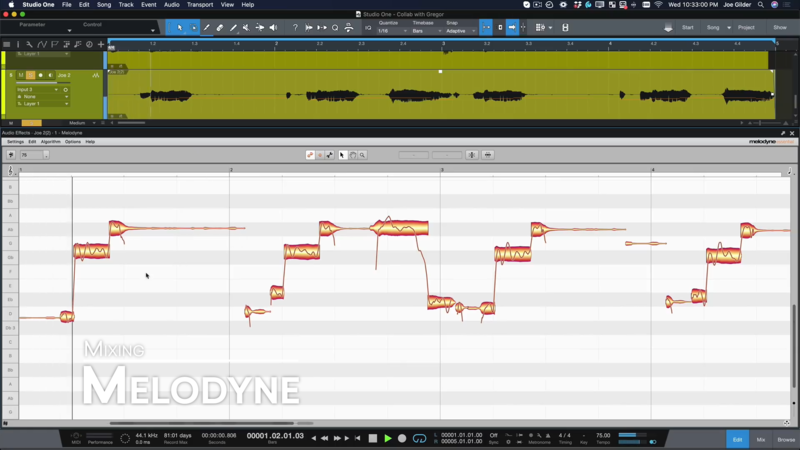The height and width of the screenshot is (450, 800).
Task: Open the tempo track clock icon
Action: tap(89, 44)
